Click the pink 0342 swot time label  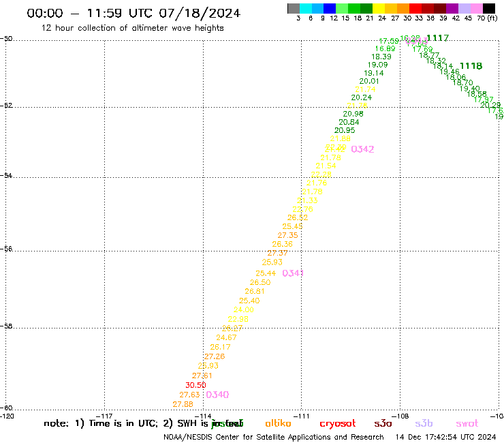pos(362,149)
